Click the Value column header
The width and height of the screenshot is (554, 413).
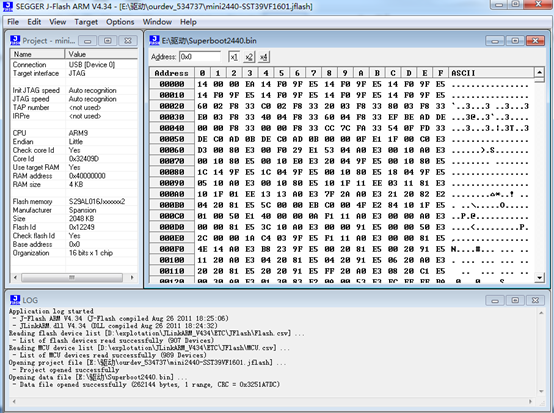101,54
